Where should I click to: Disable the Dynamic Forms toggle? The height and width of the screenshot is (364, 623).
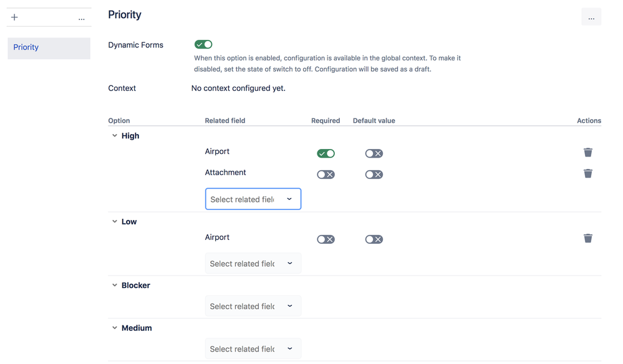(203, 44)
